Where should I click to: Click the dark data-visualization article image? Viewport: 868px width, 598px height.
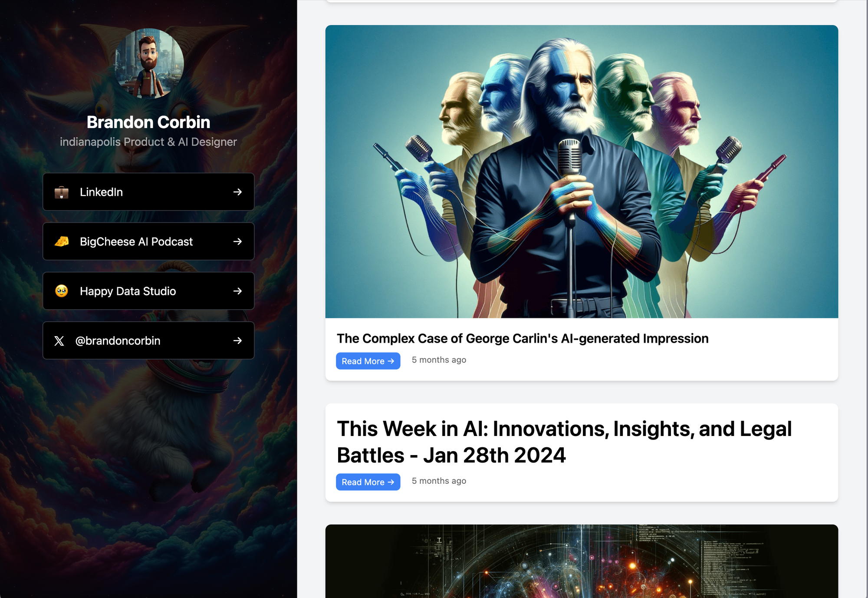(582, 561)
